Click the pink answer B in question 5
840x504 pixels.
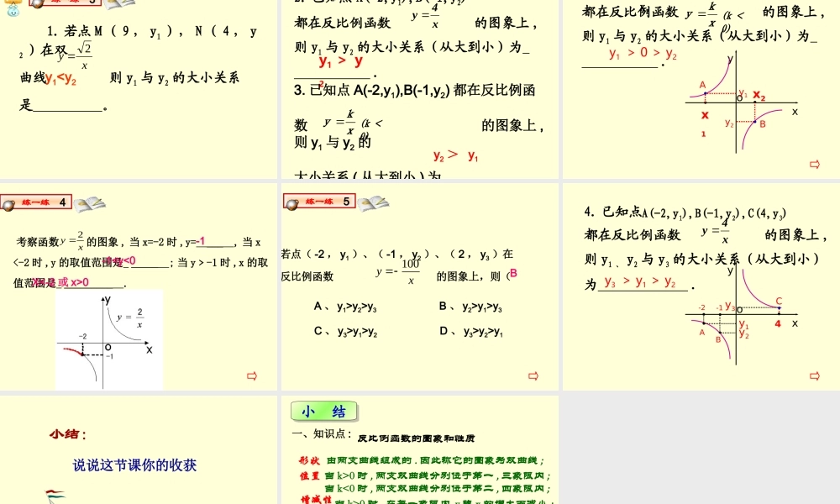click(x=513, y=273)
